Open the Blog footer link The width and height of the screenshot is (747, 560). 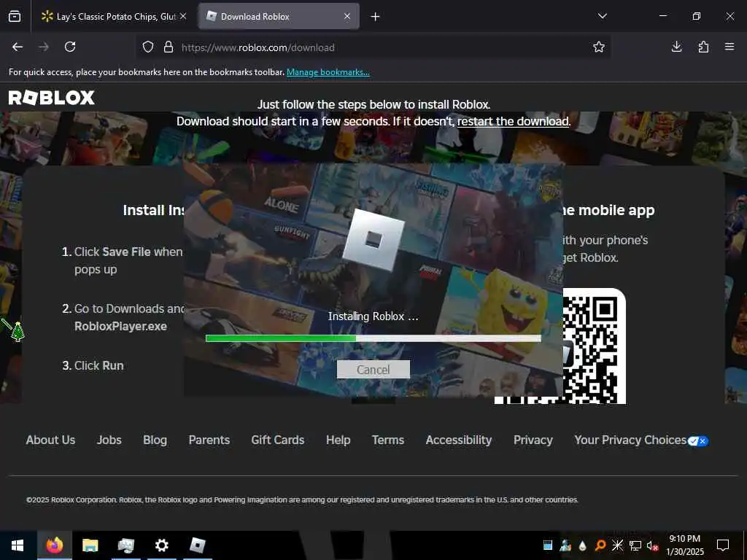155,440
